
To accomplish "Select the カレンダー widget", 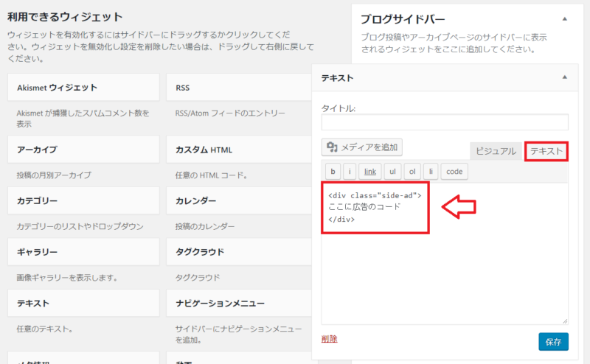I will point(239,200).
